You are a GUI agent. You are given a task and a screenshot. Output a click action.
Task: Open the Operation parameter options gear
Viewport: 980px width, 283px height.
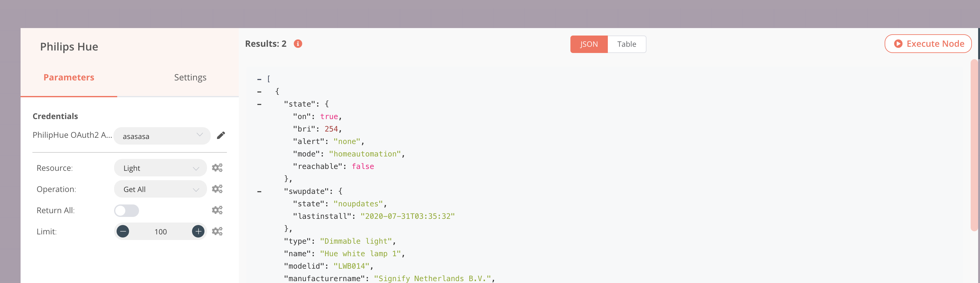coord(217,189)
